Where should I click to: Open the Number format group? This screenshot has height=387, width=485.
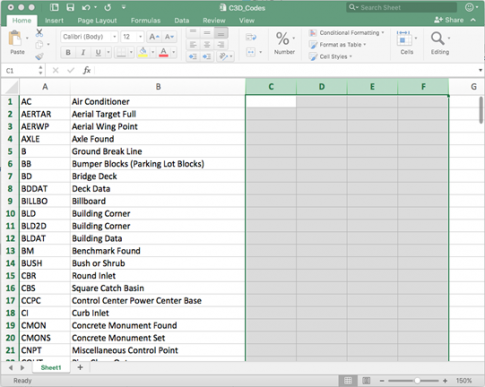[x=285, y=42]
